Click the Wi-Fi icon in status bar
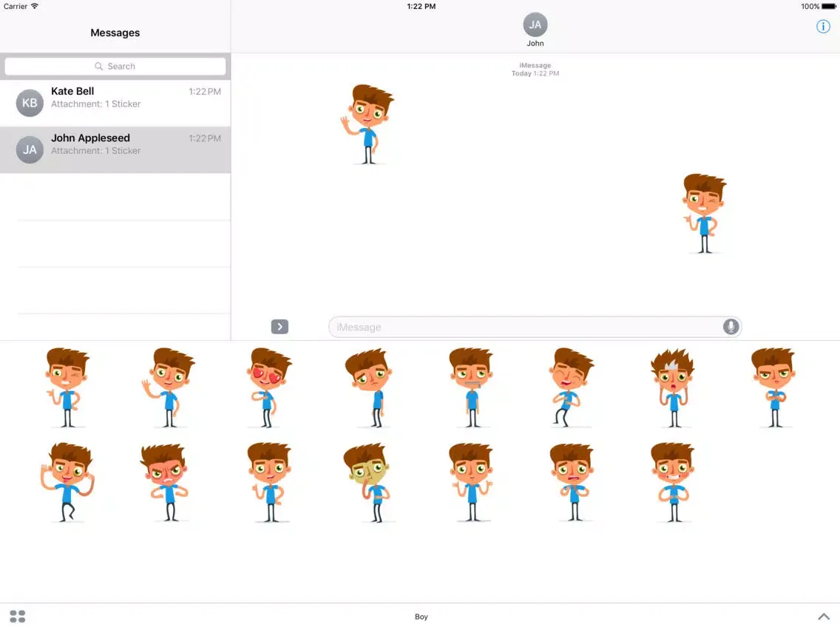Image resolution: width=840 pixels, height=630 pixels. point(35,6)
